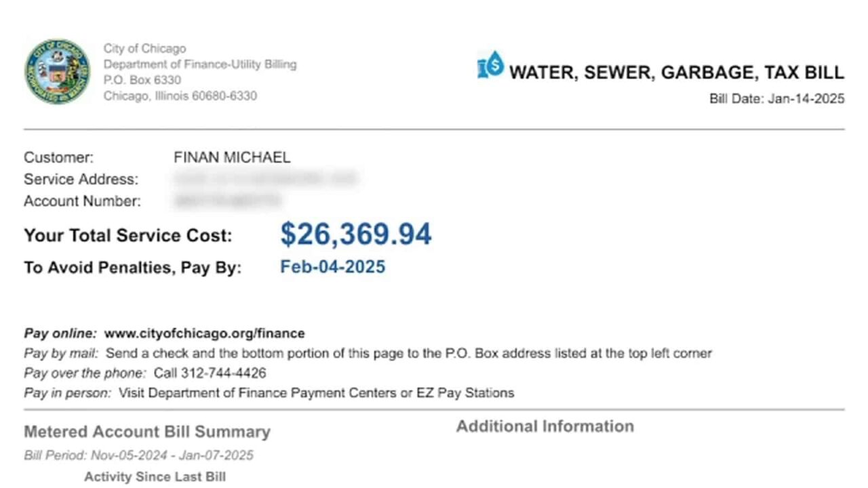Click the Activity Since Last Bill label

pyautogui.click(x=155, y=477)
